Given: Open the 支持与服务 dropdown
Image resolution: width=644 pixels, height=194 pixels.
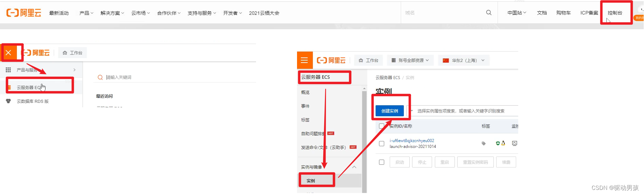Looking at the screenshot, I should pyautogui.click(x=202, y=13).
